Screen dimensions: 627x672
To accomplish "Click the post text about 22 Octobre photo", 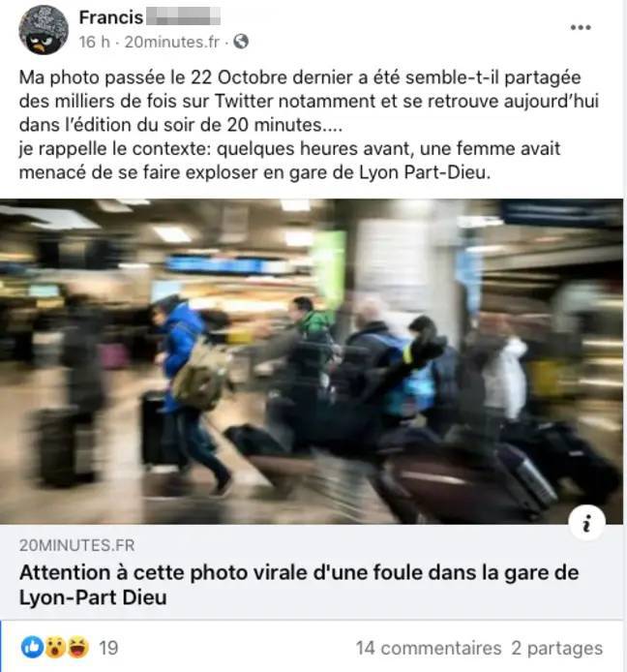I will click(309, 101).
